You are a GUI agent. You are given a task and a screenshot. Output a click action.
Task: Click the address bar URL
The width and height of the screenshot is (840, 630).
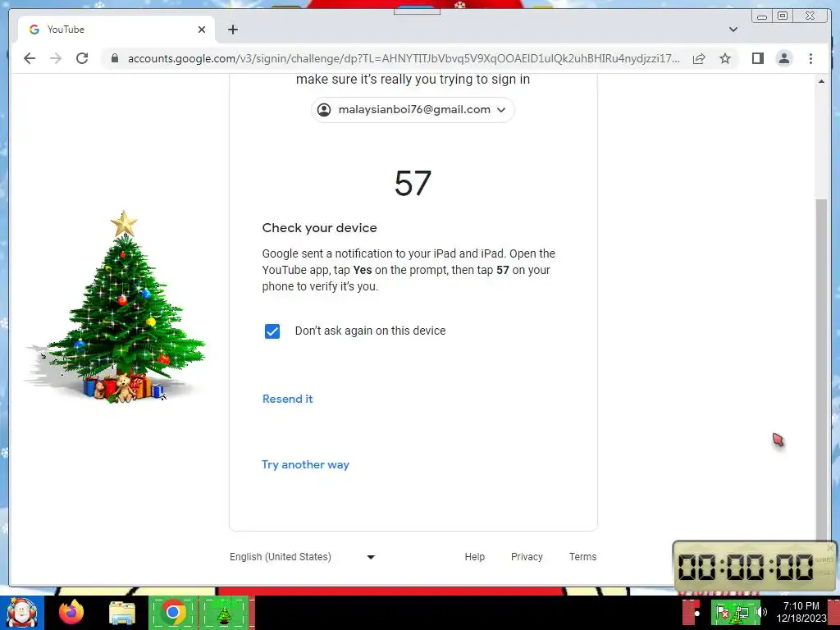click(404, 58)
